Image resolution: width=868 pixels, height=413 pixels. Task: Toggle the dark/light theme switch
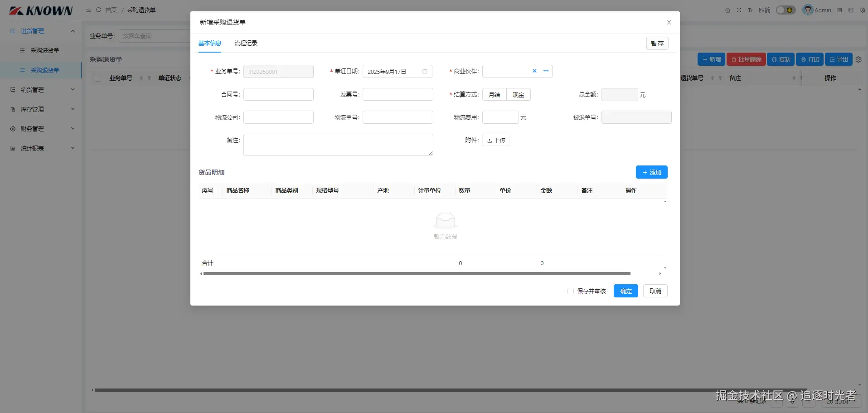click(x=786, y=10)
